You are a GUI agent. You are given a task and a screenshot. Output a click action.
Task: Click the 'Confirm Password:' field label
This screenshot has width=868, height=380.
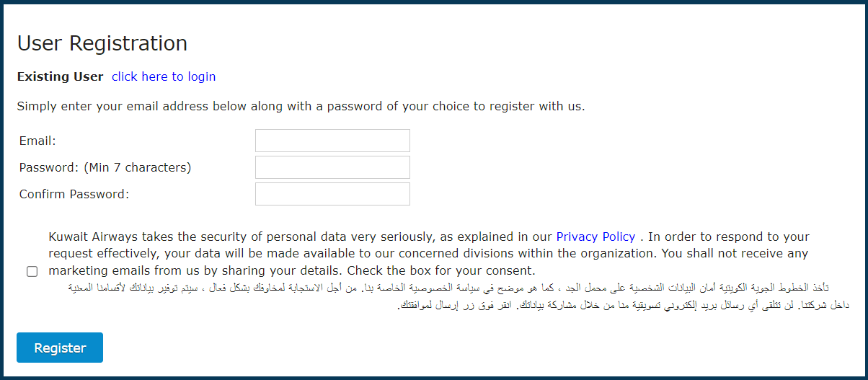(x=74, y=194)
